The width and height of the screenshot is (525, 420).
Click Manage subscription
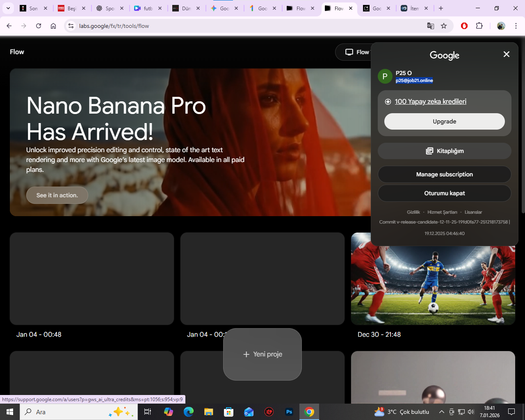coord(445,174)
